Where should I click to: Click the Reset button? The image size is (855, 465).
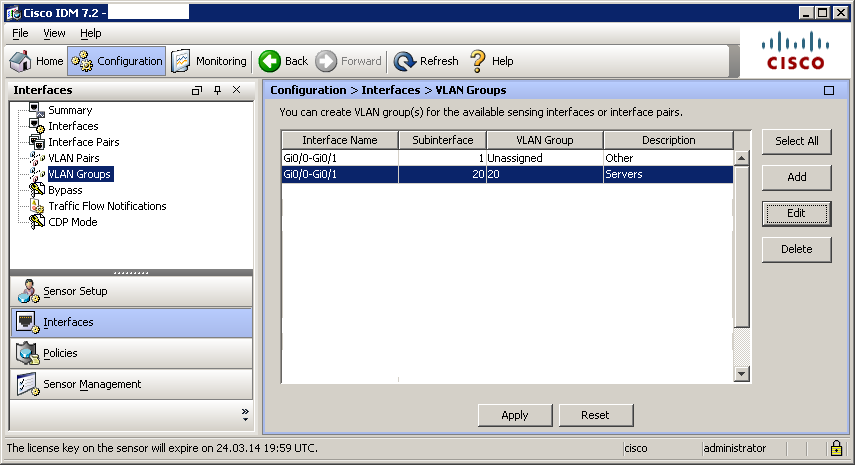[x=595, y=415]
